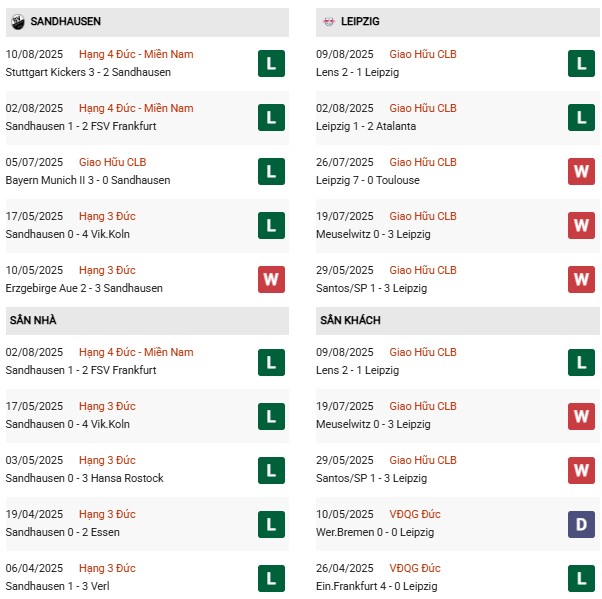This screenshot has width=602, height=599.
Task: Click the Leipzig club logo icon
Action: click(329, 21)
